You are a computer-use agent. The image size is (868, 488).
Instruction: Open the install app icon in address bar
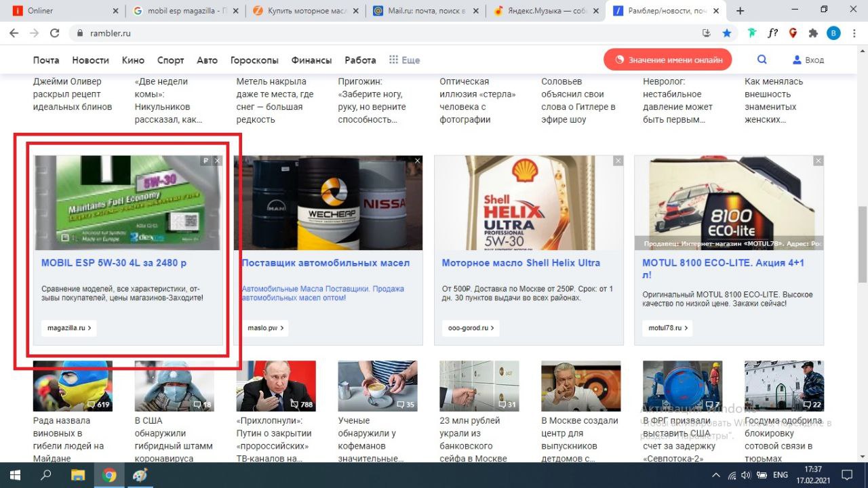(x=707, y=33)
